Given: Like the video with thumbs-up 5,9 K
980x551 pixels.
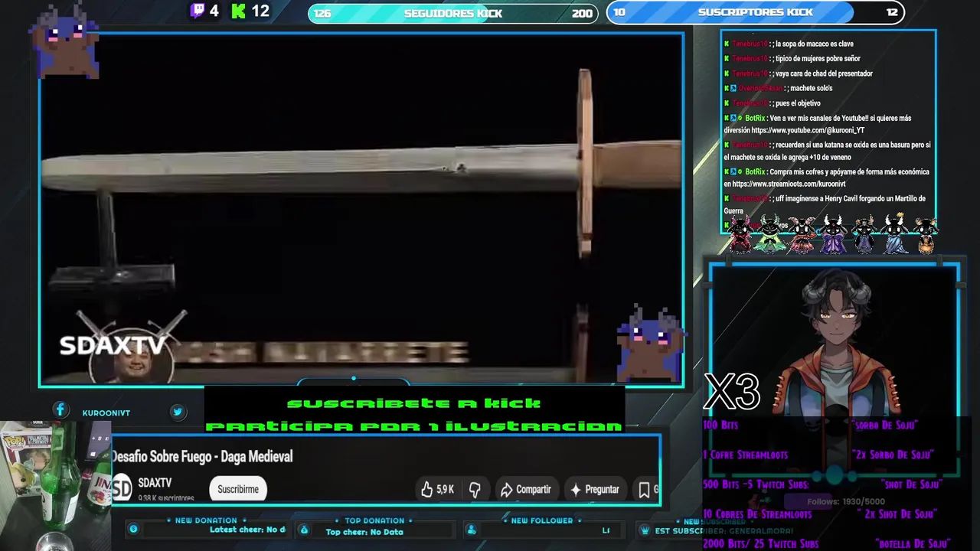Looking at the screenshot, I should 437,489.
